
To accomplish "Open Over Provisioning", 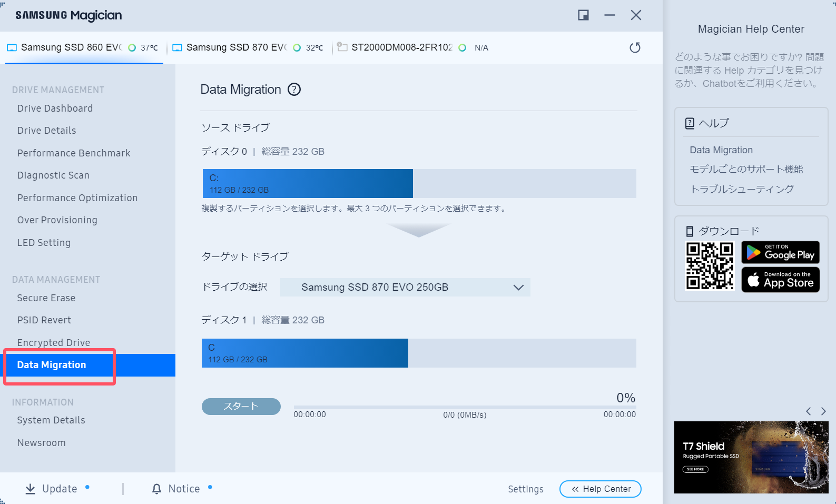I will pyautogui.click(x=57, y=220).
